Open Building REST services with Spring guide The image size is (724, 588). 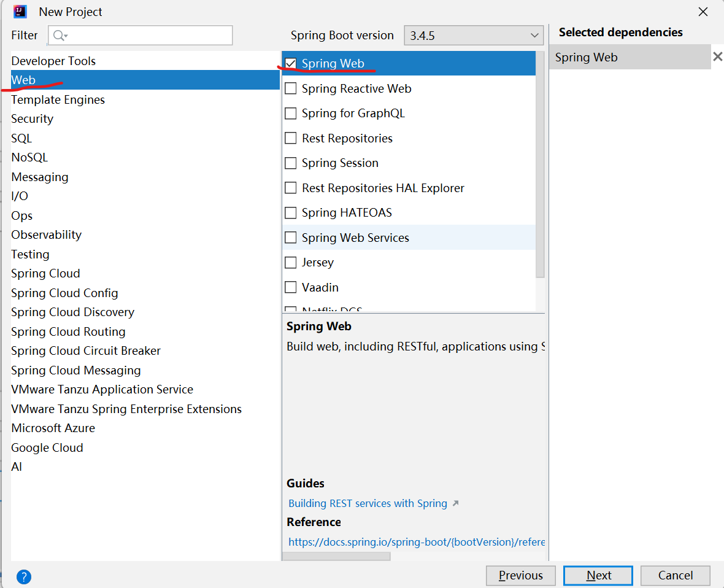click(368, 503)
